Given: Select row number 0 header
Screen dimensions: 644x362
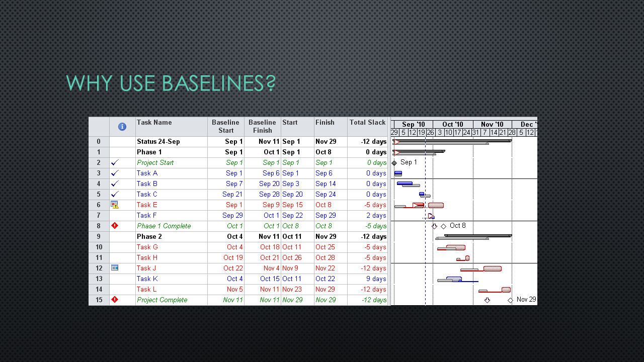Looking at the screenshot, I should pyautogui.click(x=99, y=141).
